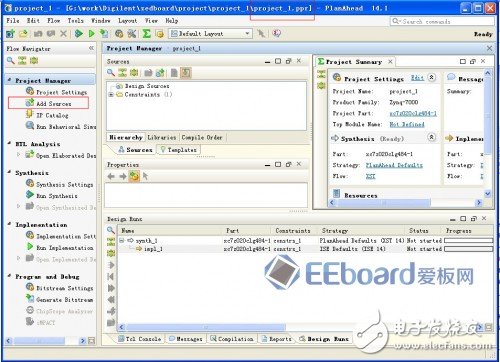Collapse Flow Navigator with double-arrow button

(91, 48)
